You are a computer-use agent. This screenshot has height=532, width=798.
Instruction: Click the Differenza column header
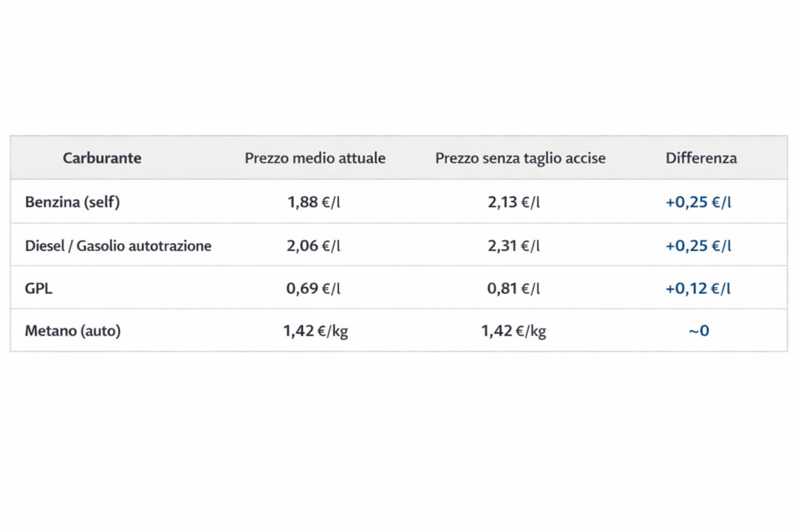click(701, 158)
